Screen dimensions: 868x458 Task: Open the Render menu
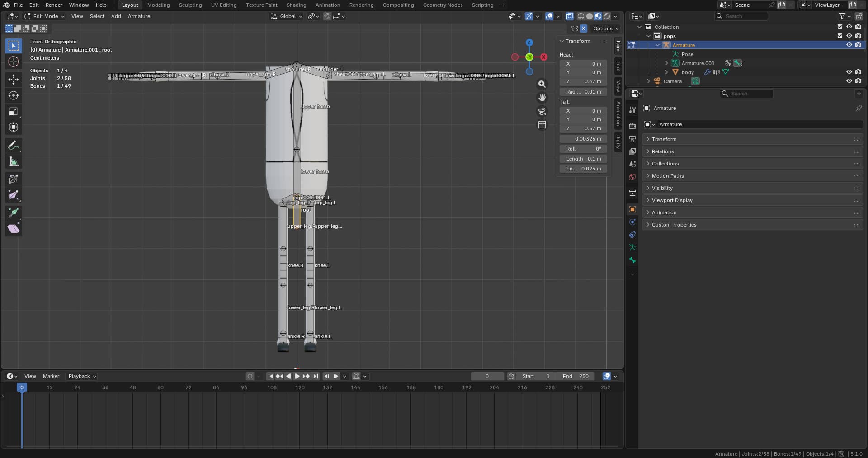point(54,5)
